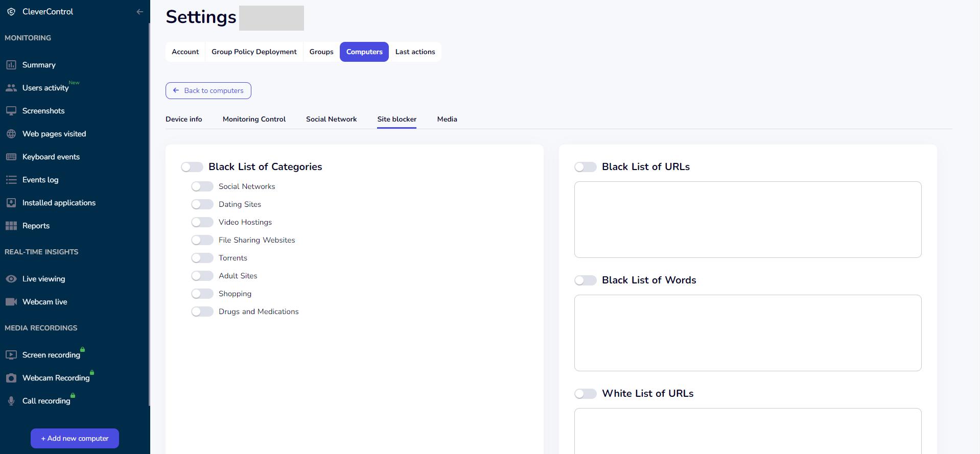Screen dimensions: 980x454
Task: Click the Webcam live camera icon
Action: (11, 302)
